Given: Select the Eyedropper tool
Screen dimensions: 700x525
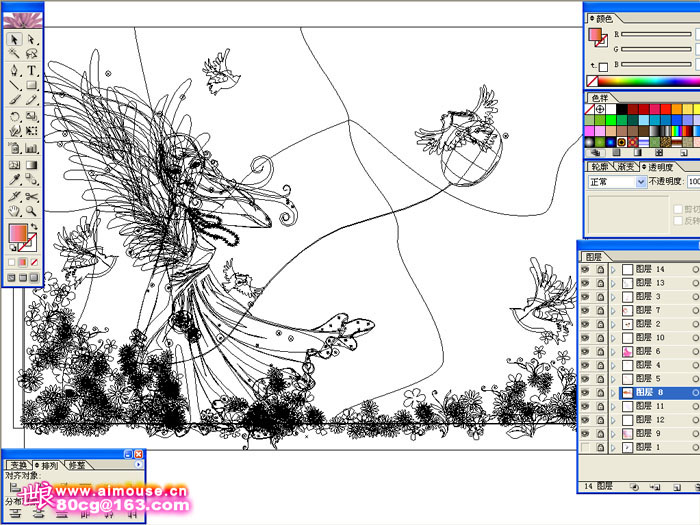Looking at the screenshot, I should click(14, 179).
